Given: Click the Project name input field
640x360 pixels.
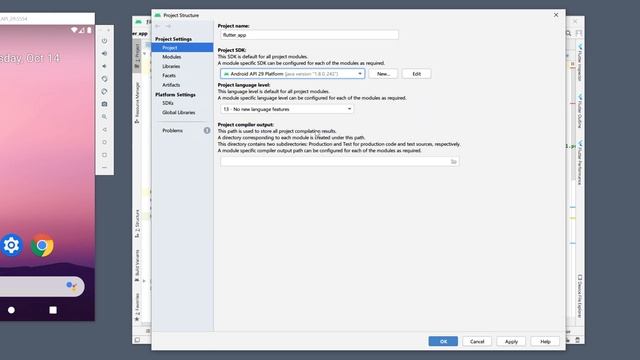Looking at the screenshot, I should click(x=309, y=35).
